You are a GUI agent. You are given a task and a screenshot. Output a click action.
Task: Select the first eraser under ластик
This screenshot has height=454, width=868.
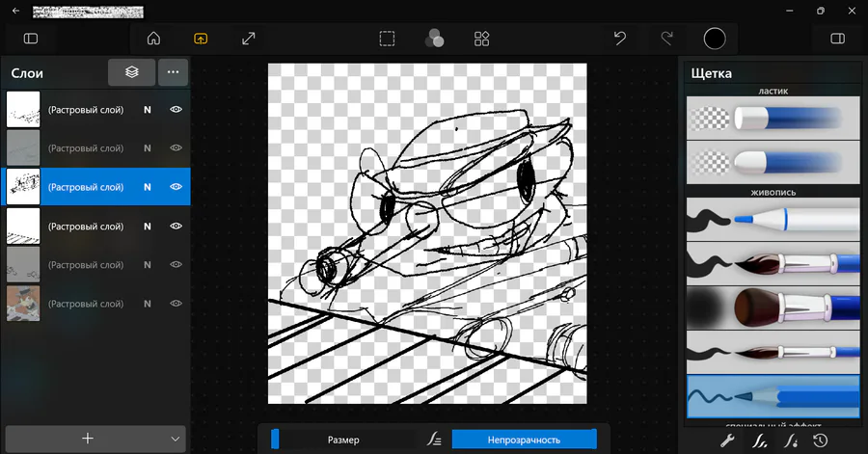point(773,118)
